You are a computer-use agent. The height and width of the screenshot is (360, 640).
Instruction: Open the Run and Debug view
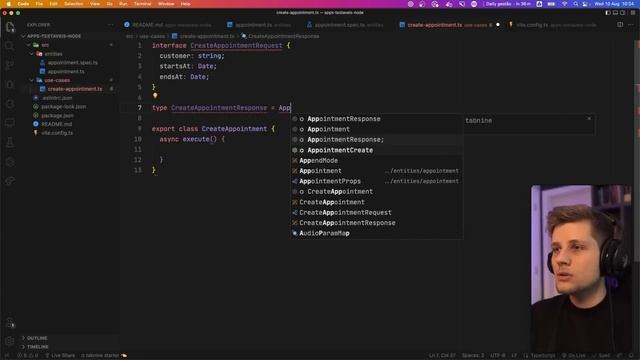pyautogui.click(x=10, y=84)
